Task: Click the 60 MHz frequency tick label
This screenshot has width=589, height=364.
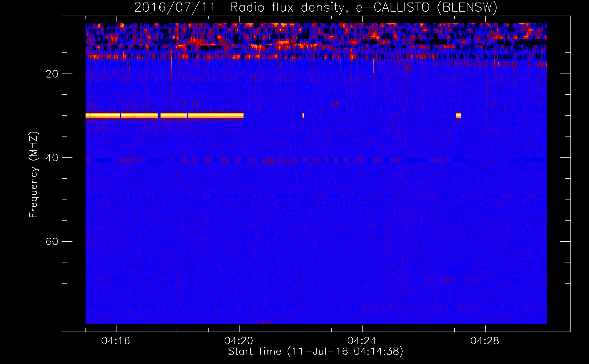Action: pyautogui.click(x=52, y=241)
